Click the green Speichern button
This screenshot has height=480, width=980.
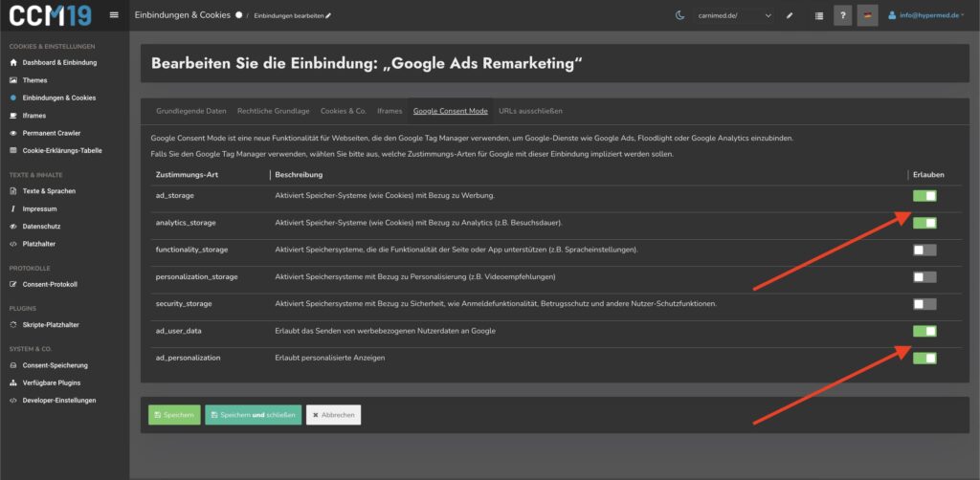(174, 415)
